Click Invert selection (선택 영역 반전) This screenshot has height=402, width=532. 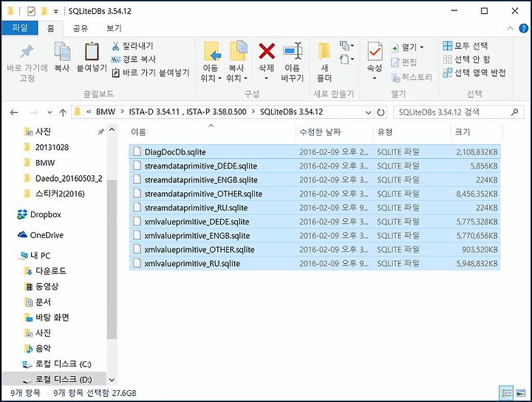474,72
